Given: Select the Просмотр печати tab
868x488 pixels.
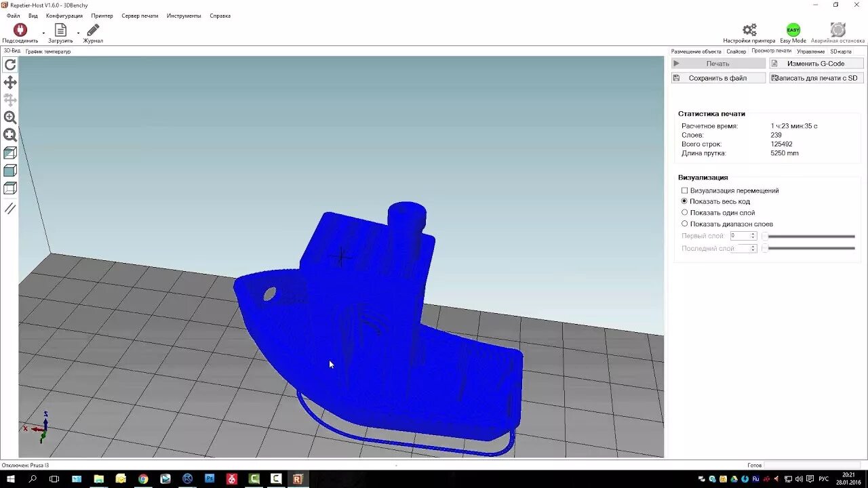Looking at the screenshot, I should pos(771,51).
